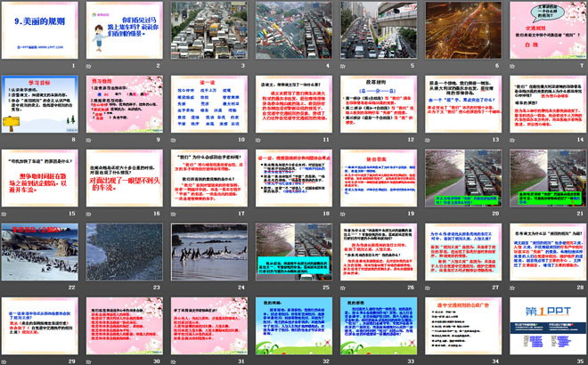Click the animation star icon under slide 16
Image resolution: width=588 pixels, height=365 pixels.
pos(88,214)
